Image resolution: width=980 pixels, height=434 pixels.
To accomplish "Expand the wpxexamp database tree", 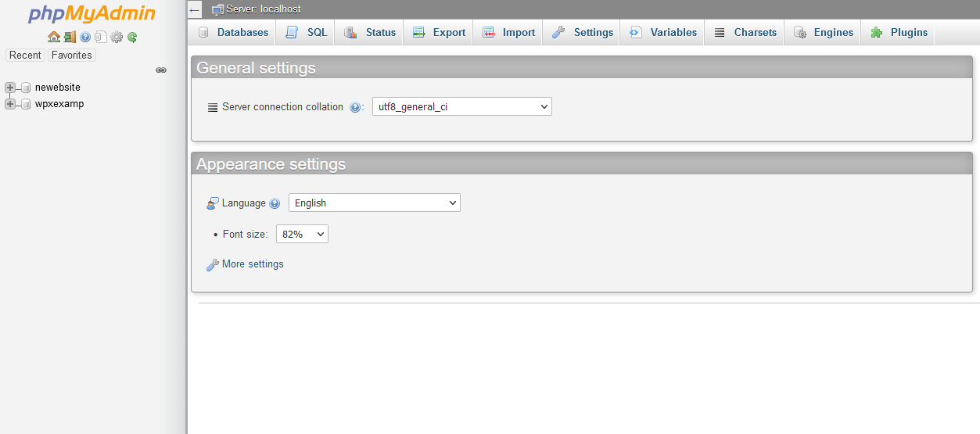I will click(10, 104).
